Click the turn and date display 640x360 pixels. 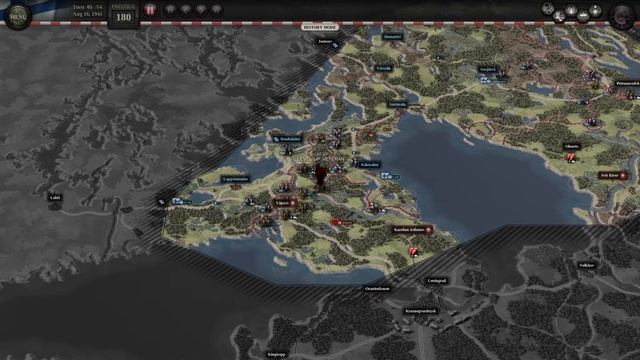[87, 11]
